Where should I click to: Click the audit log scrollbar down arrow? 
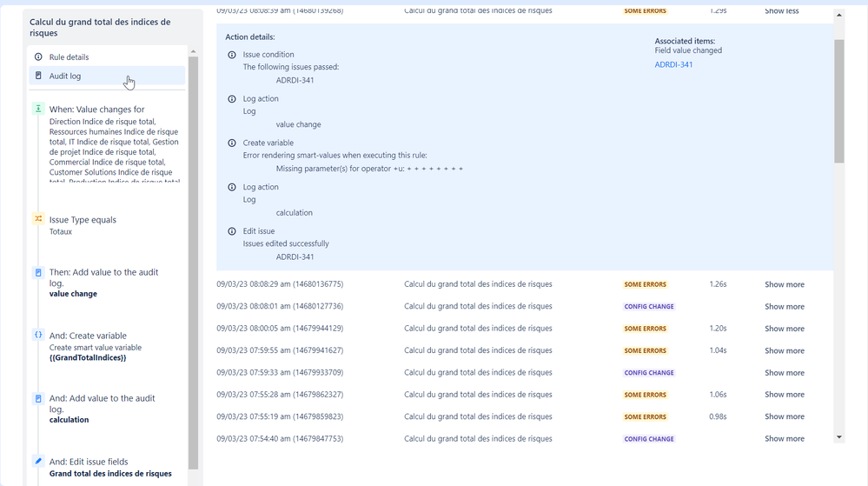tap(839, 437)
